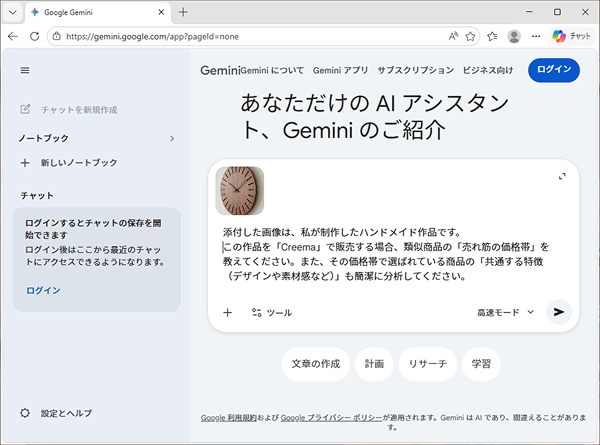Select the 学習 suggestion chip
Screen dimensions: 600x445
(481, 364)
